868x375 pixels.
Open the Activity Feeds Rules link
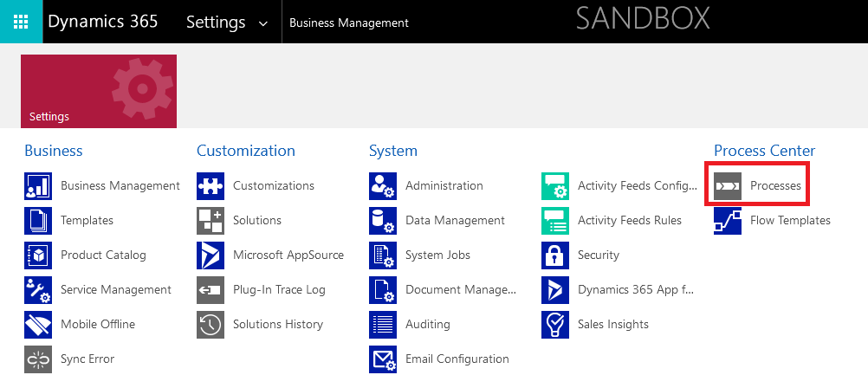pos(630,221)
